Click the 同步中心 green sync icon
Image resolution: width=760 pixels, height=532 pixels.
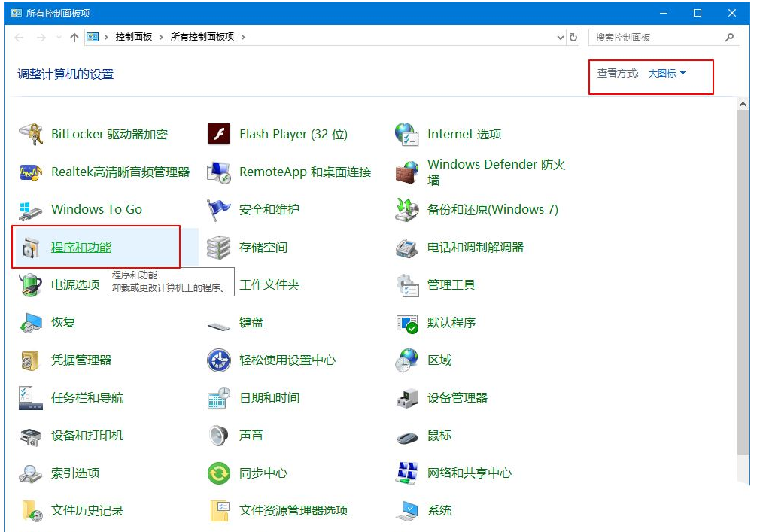[219, 473]
